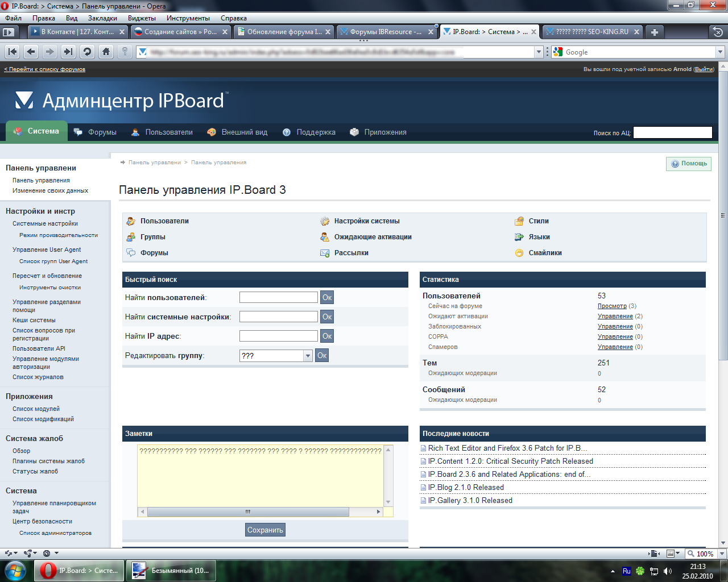Switch to the В Контакте browser tab
The height and width of the screenshot is (582, 728).
(x=78, y=32)
